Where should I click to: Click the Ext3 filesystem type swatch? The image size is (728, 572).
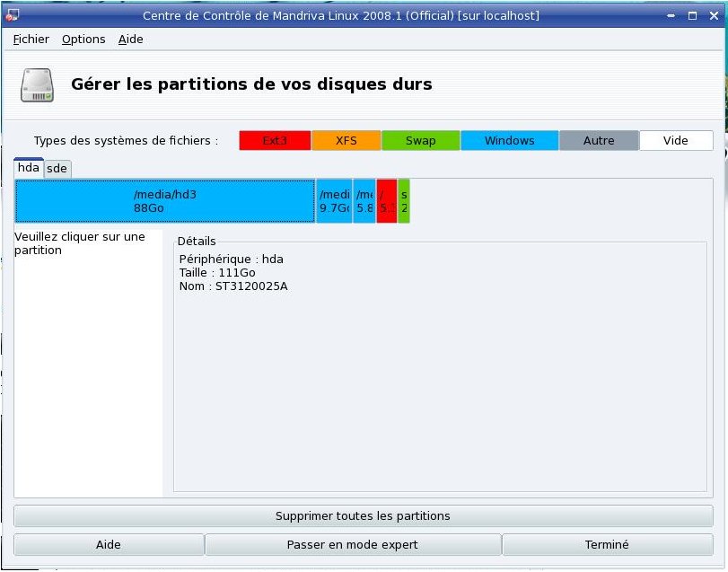(275, 141)
